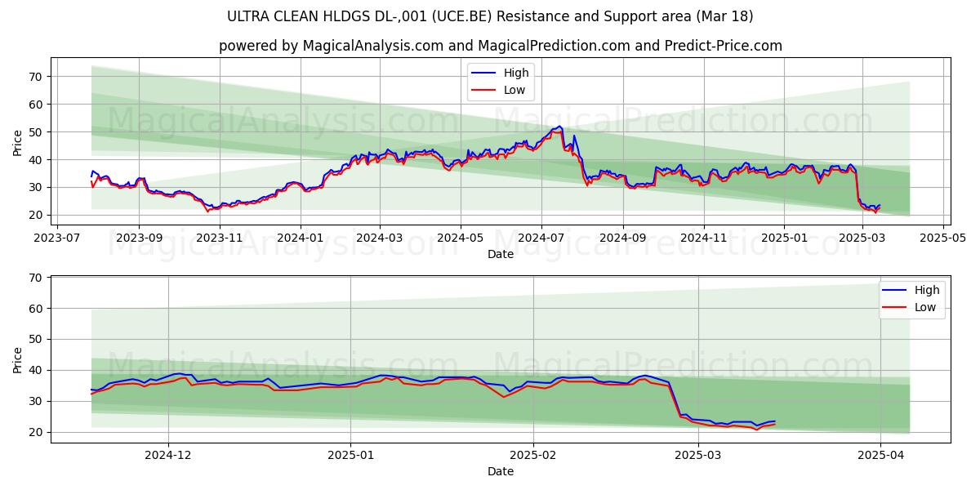Click the '2025-03' tick label of the lower chart
Image resolution: width=980 pixels, height=490 pixels.
point(699,454)
